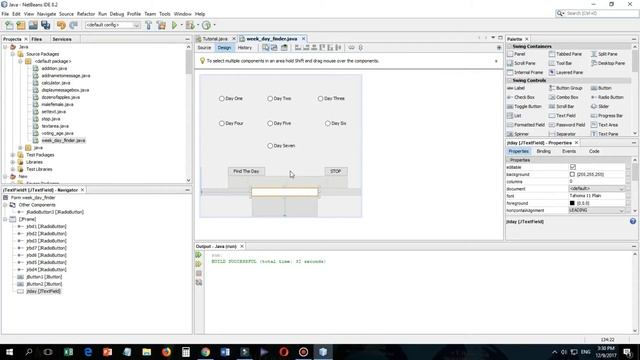The width and height of the screenshot is (640, 360).
Task: Collapse the Source Packages tree node
Action: coord(13,54)
